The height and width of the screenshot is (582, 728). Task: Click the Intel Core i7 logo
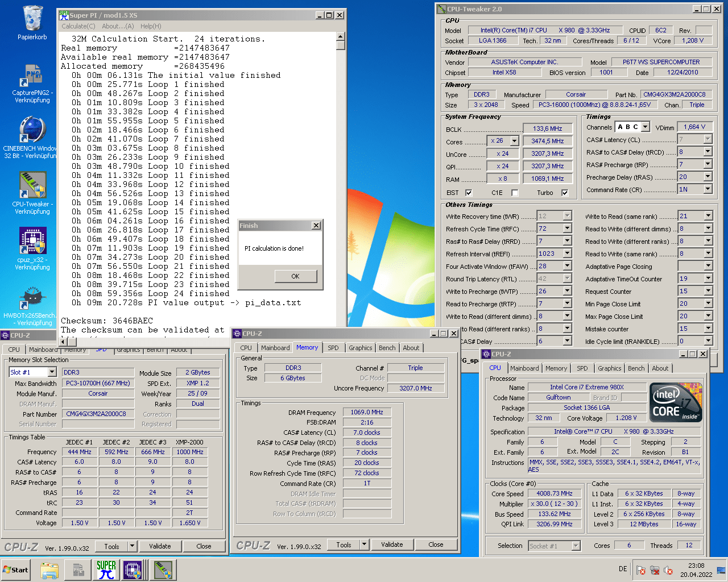[675, 402]
